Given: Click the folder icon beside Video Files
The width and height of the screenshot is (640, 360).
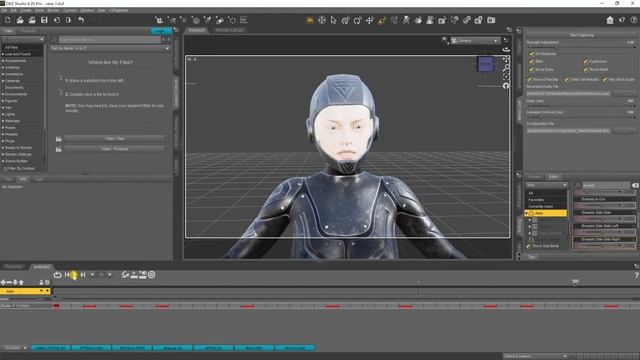Looking at the screenshot, I should coord(59,139).
